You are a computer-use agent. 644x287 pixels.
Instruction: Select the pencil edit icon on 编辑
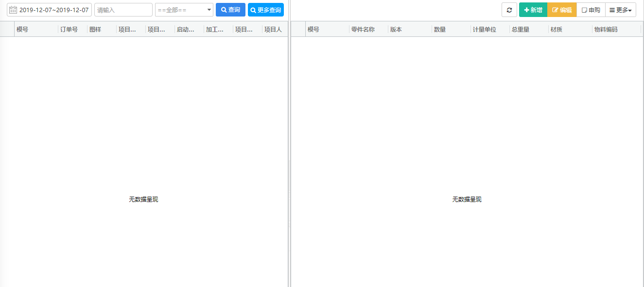[x=555, y=9]
